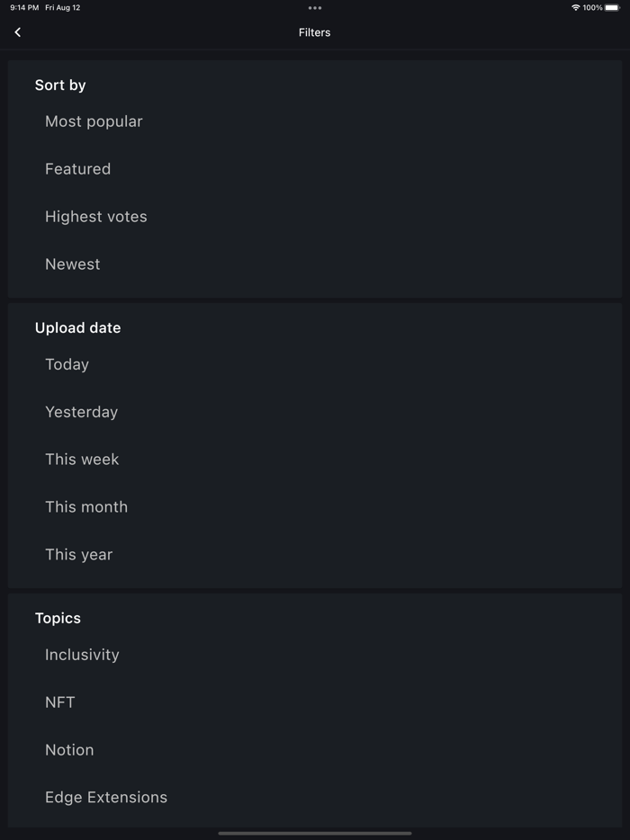Select the NFT topic
The height and width of the screenshot is (840, 630).
tap(59, 702)
